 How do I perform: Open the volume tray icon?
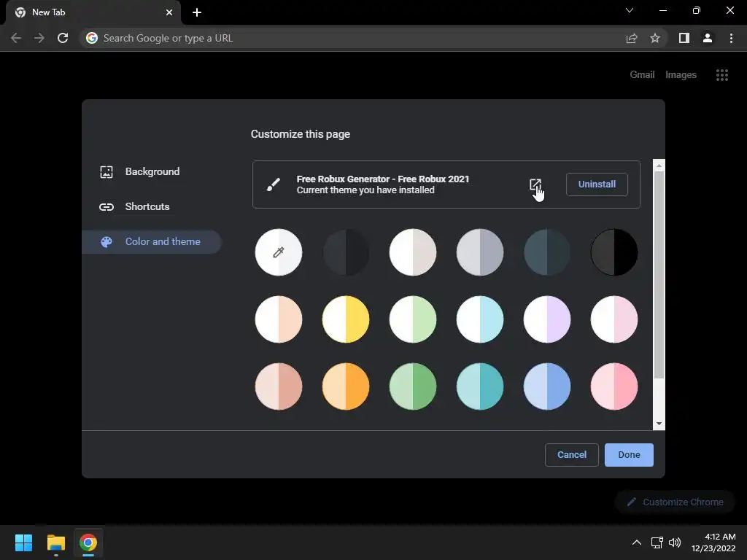[x=675, y=542]
